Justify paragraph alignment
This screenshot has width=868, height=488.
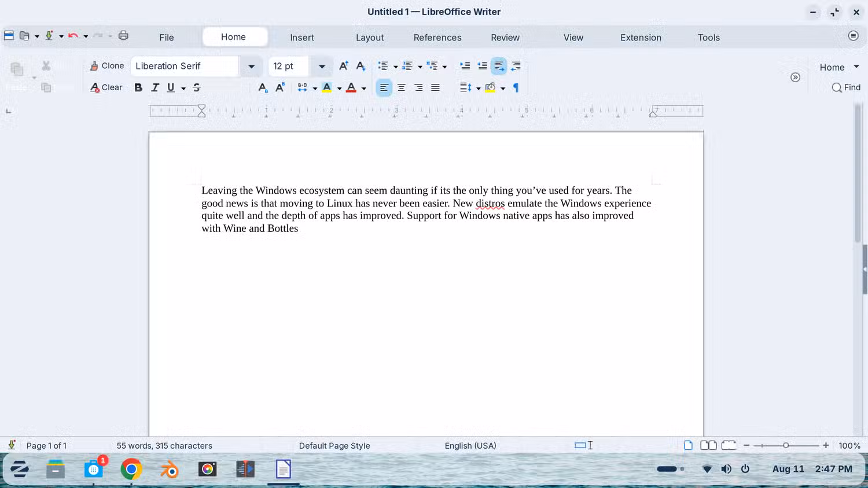click(435, 87)
